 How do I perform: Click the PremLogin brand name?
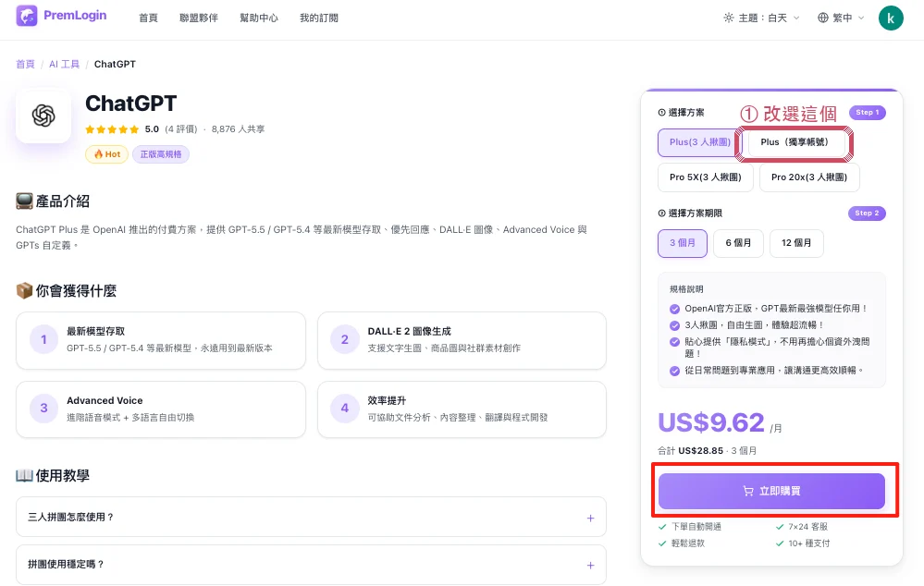click(x=75, y=16)
